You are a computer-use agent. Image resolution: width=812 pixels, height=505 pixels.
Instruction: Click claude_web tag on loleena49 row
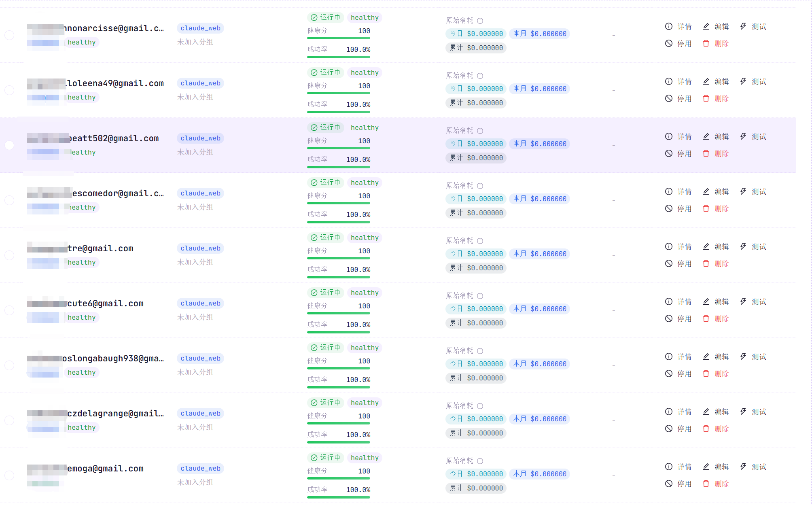pos(200,83)
